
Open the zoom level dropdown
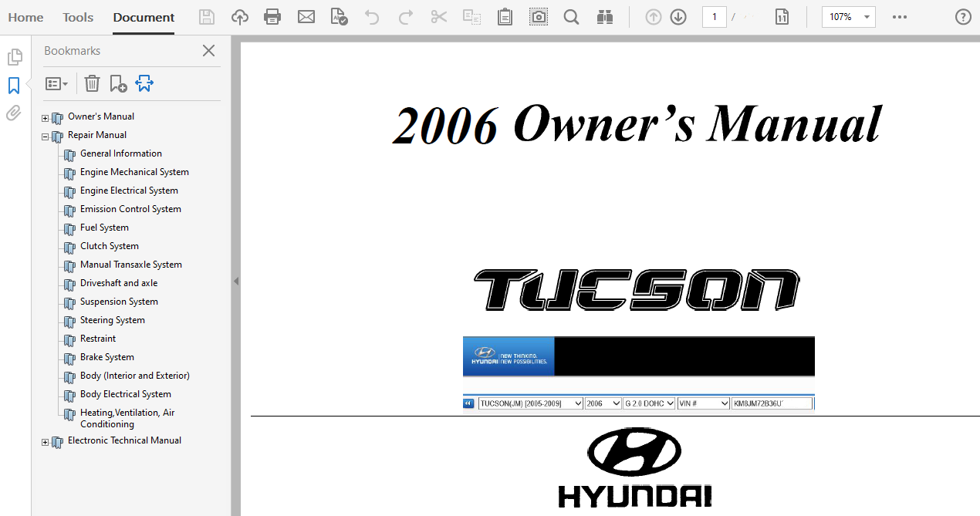point(867,17)
